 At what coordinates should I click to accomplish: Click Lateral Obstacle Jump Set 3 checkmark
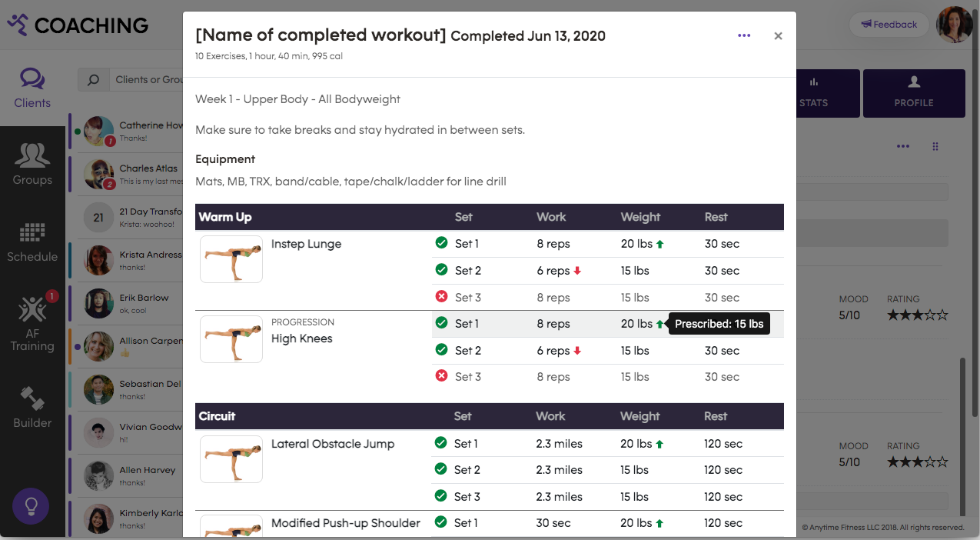pyautogui.click(x=440, y=496)
